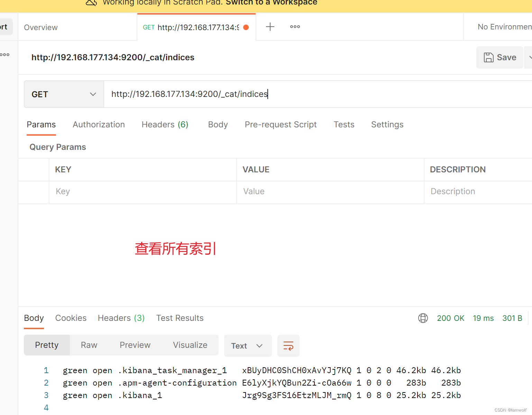The image size is (532, 415).
Task: Select Preview response view
Action: tap(135, 345)
